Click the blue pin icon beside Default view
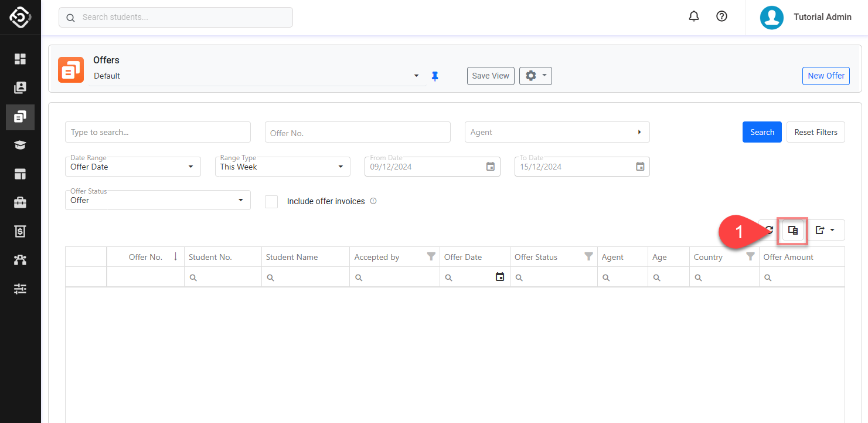868x423 pixels. [x=435, y=76]
